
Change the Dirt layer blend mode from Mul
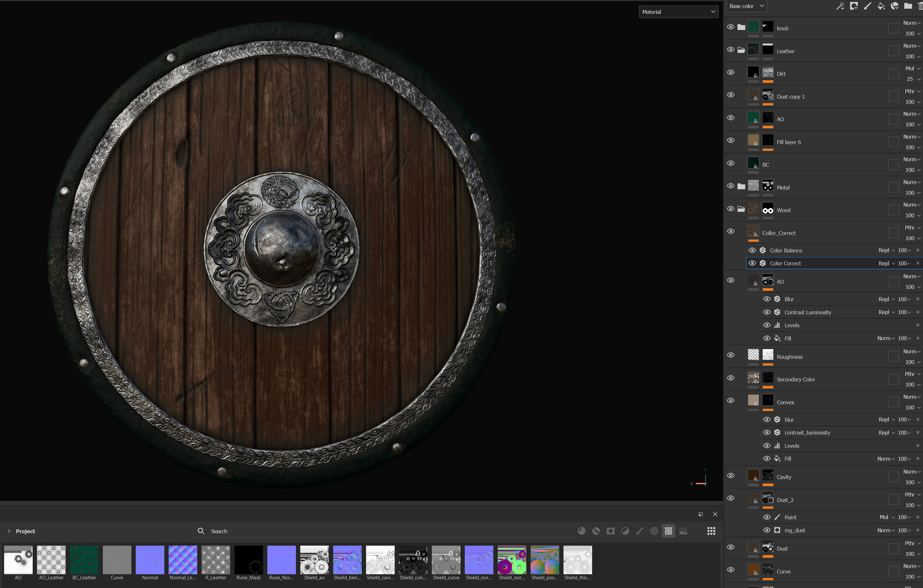pyautogui.click(x=911, y=68)
